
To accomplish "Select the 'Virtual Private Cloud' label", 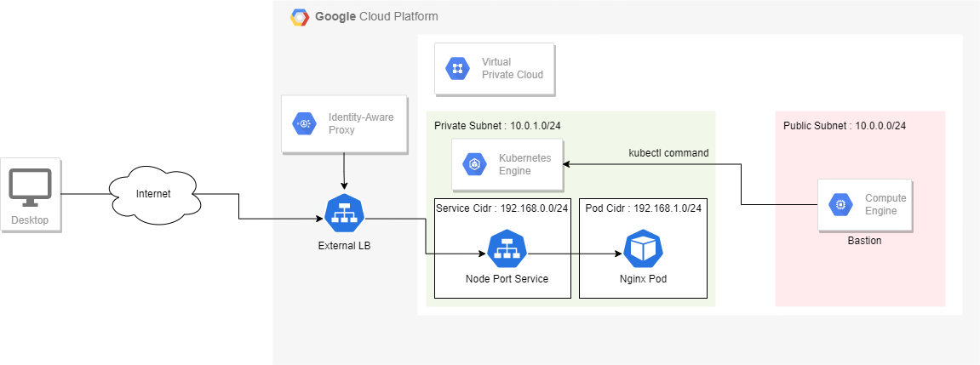I will [513, 68].
